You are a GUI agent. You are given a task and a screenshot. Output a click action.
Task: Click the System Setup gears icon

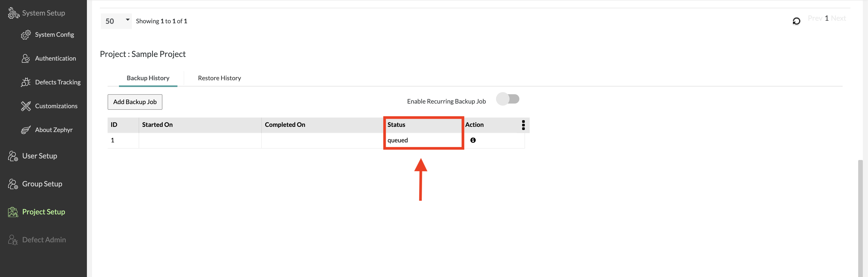[x=13, y=13]
